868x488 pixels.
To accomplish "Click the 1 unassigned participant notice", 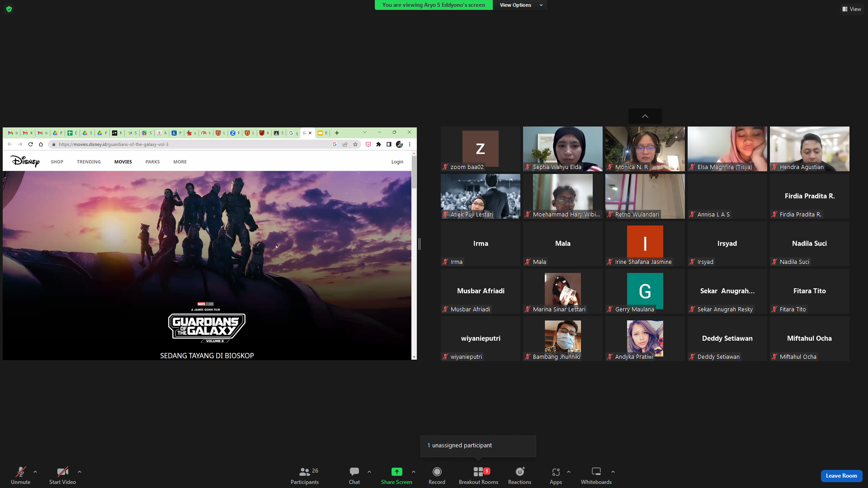I will pos(478,446).
